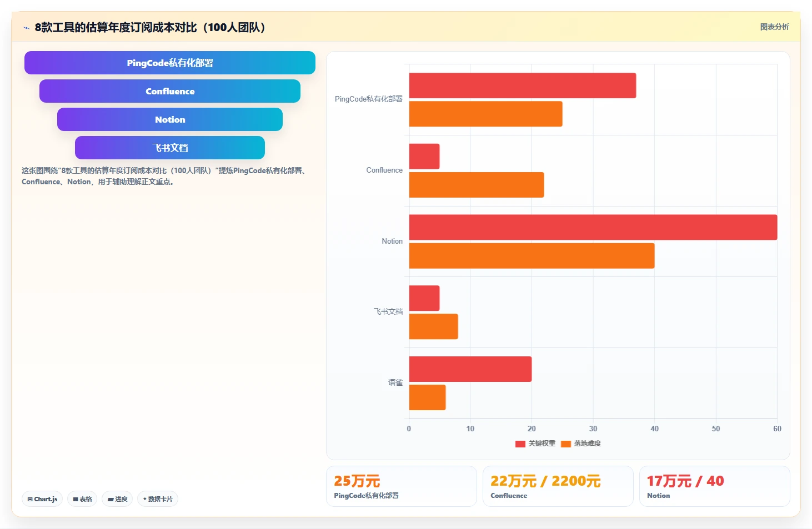Click the 25万元 PingCode data card
Image resolution: width=812 pixels, height=529 pixels.
click(401, 486)
